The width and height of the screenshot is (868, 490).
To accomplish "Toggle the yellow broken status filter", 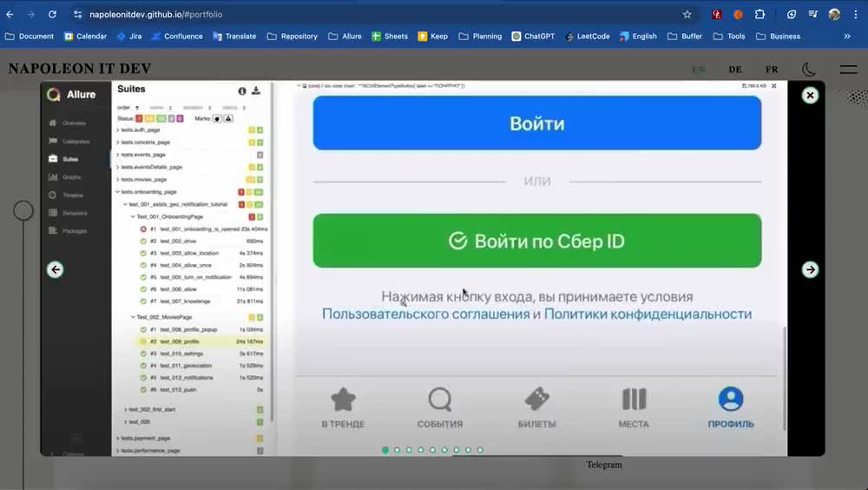I will [x=149, y=119].
